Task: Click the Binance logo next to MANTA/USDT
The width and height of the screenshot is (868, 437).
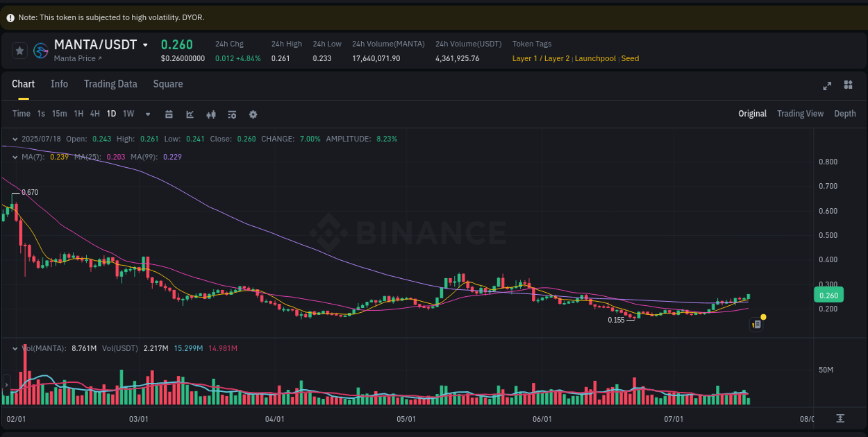Action: tap(40, 51)
